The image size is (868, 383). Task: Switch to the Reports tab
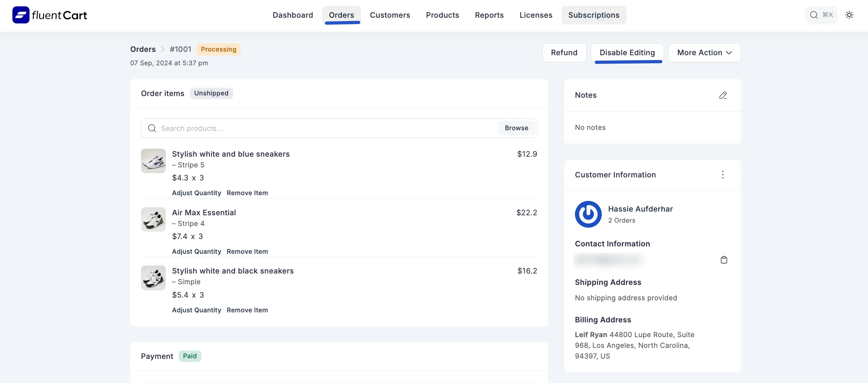click(489, 15)
